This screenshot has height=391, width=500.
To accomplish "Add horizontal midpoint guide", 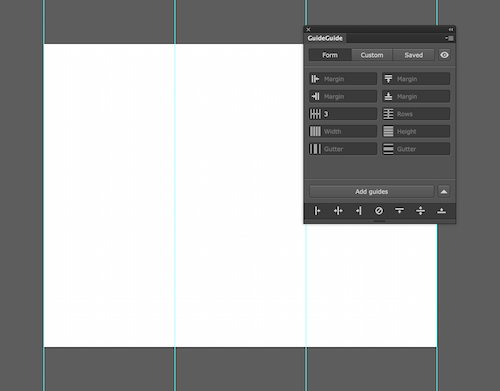I will pos(420,211).
